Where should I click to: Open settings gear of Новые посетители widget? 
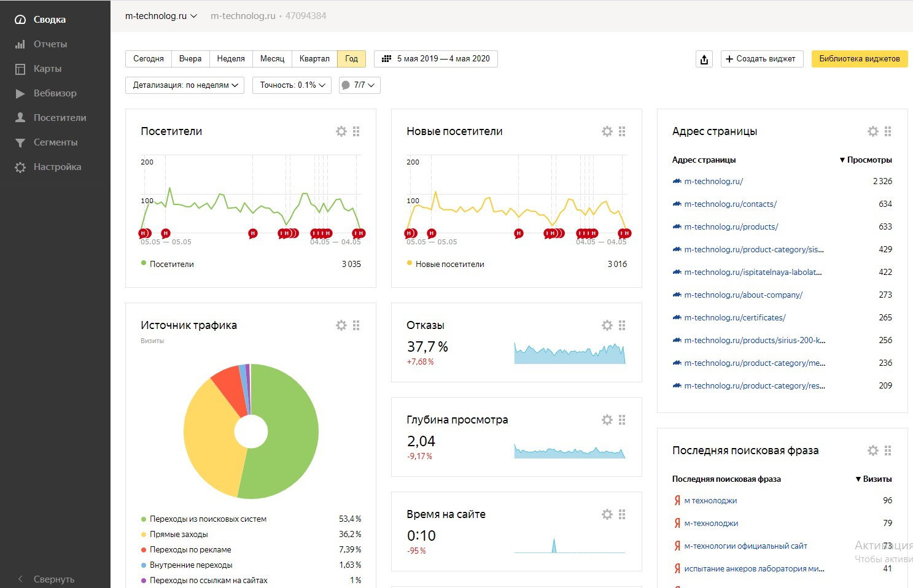pyautogui.click(x=607, y=131)
